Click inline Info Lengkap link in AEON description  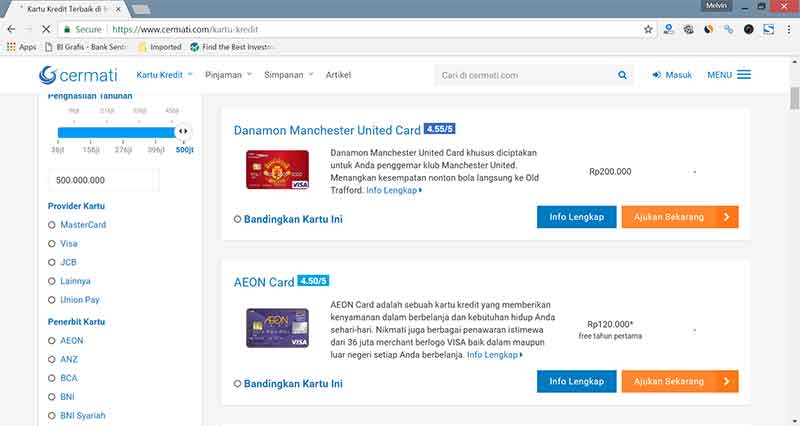(494, 355)
